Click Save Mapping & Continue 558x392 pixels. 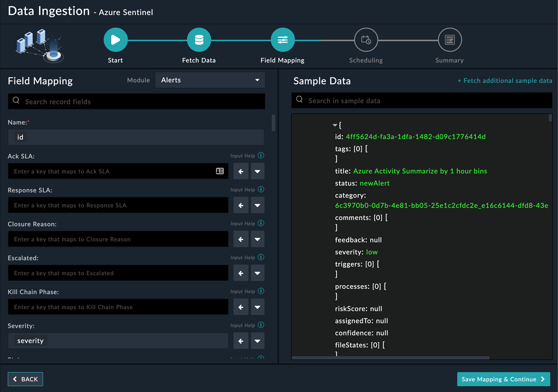[503, 379]
